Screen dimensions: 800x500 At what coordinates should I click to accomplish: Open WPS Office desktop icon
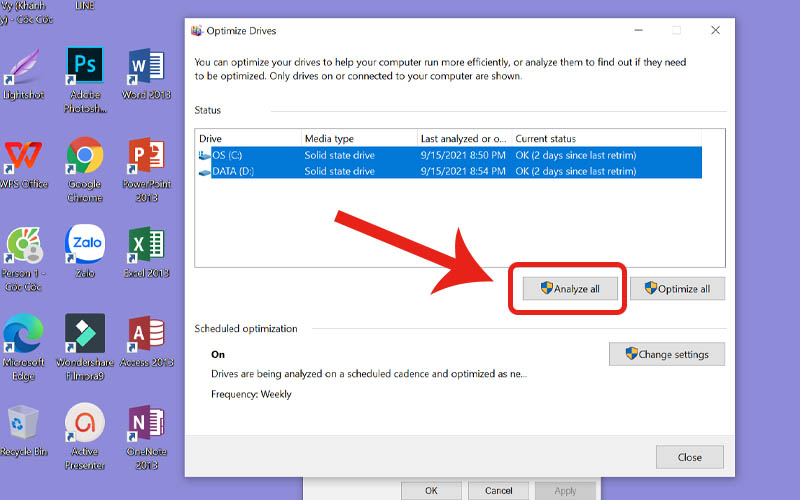pyautogui.click(x=23, y=157)
